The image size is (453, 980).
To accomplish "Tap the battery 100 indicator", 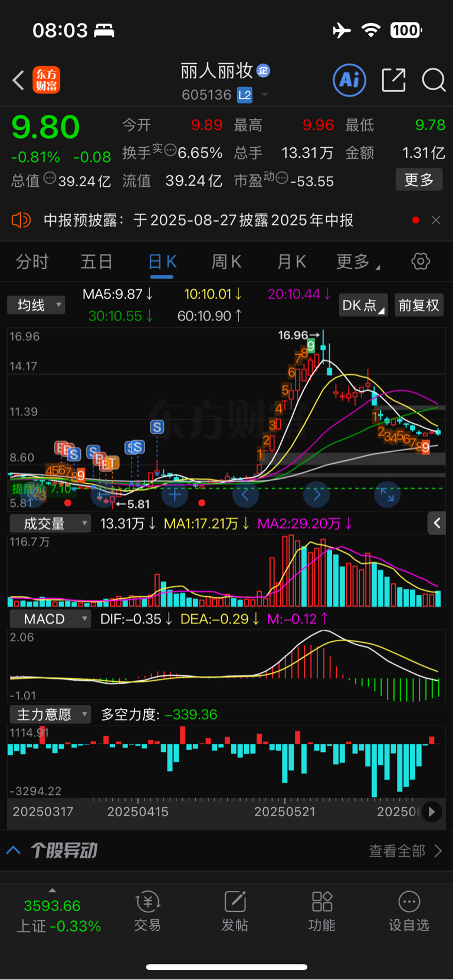I will pyautogui.click(x=406, y=30).
